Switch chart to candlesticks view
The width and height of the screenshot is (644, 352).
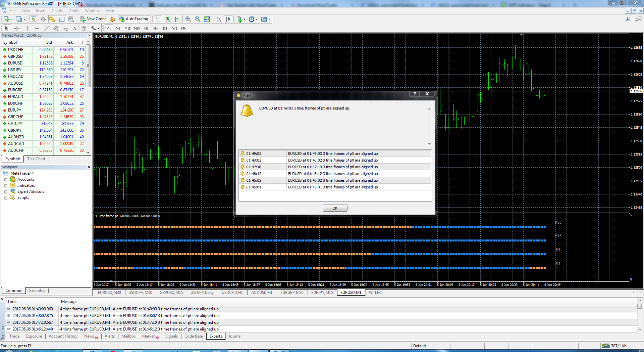coord(168,19)
